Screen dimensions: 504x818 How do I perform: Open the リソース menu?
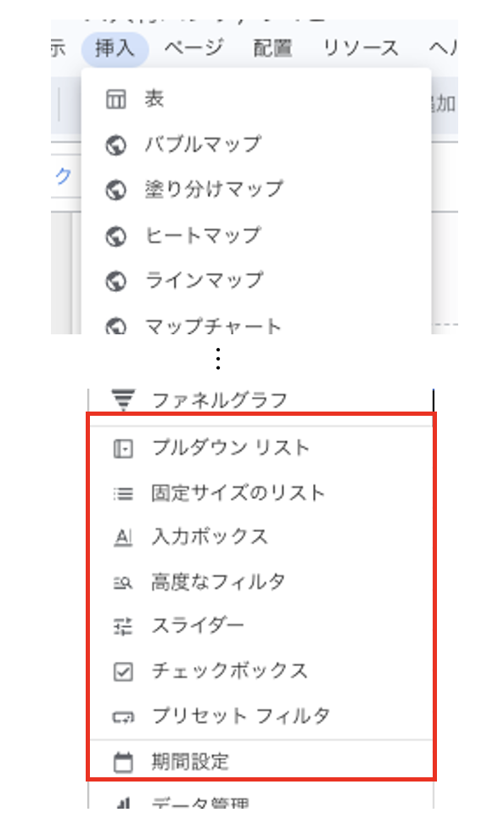coord(361,48)
